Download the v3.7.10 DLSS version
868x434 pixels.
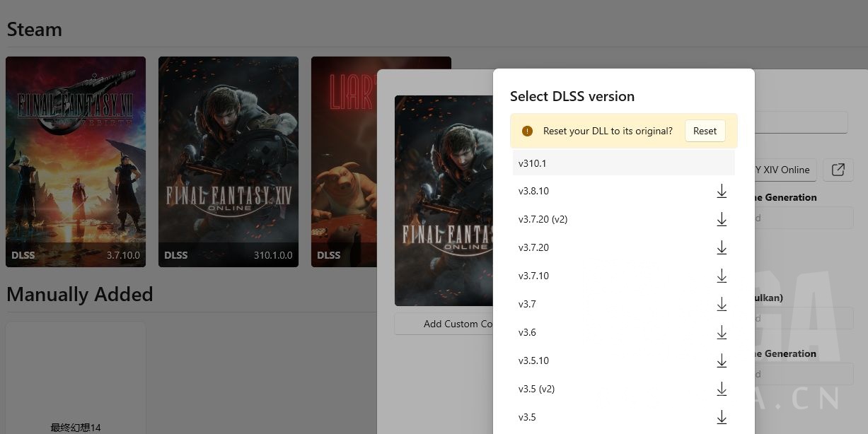click(x=722, y=276)
